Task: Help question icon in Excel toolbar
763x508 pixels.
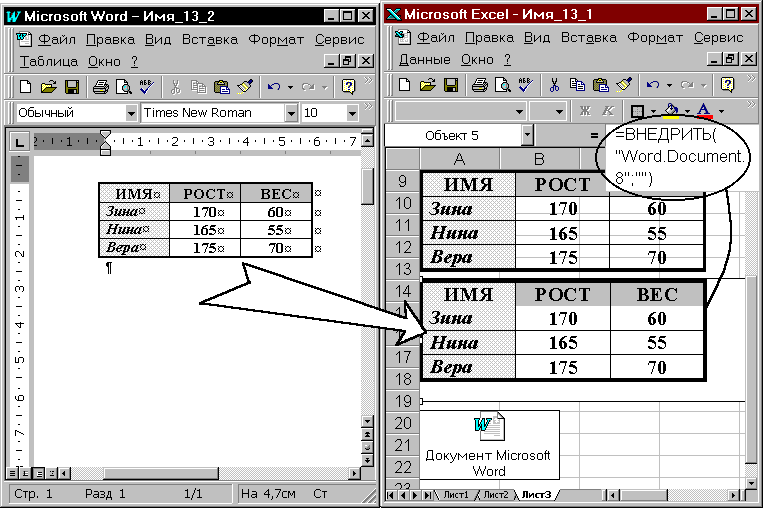Action: (x=727, y=85)
